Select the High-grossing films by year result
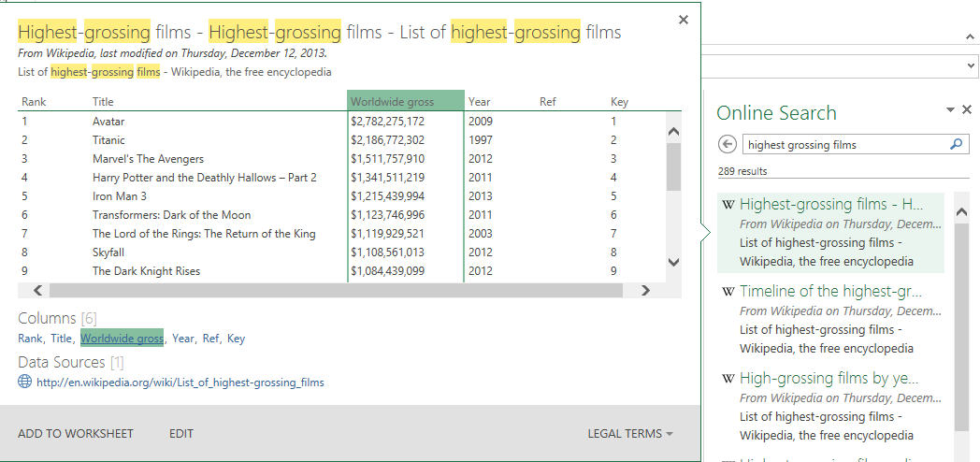 click(829, 379)
